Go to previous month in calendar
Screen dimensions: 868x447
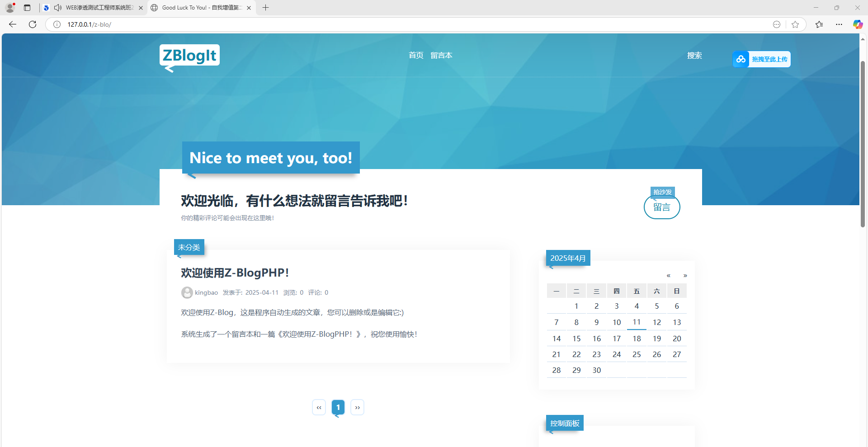coord(668,276)
